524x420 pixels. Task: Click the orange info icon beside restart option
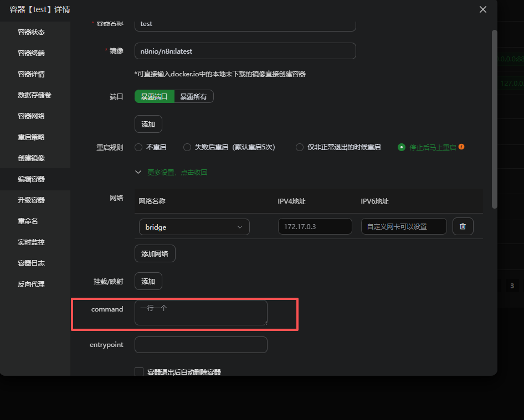[x=461, y=147]
